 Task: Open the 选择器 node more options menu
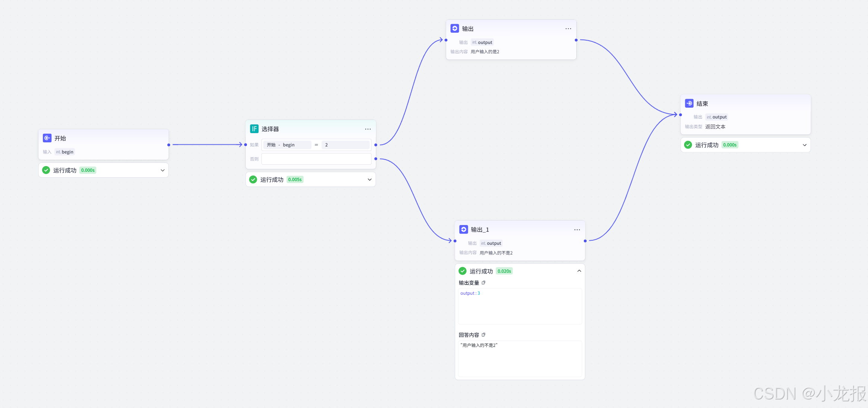coord(368,129)
